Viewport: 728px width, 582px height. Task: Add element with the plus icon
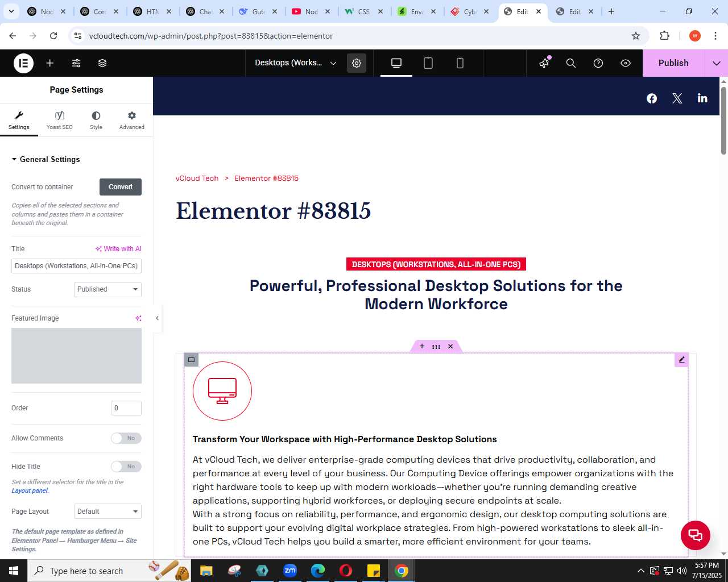[50, 63]
